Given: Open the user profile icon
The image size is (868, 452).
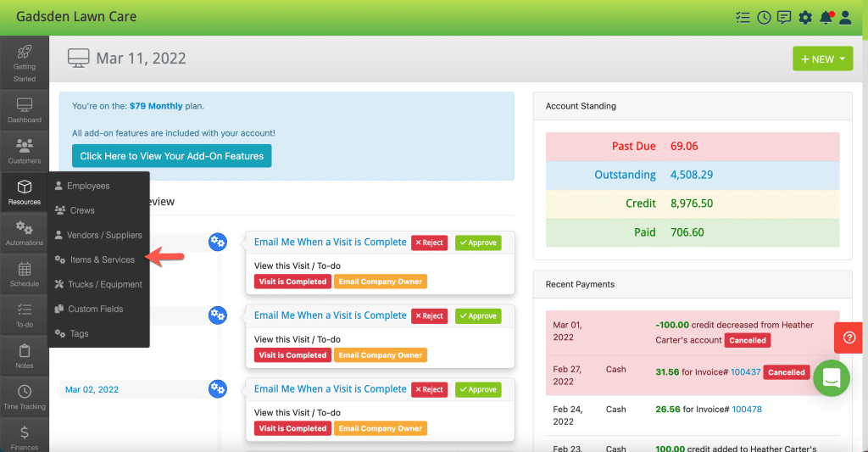Looking at the screenshot, I should point(845,18).
